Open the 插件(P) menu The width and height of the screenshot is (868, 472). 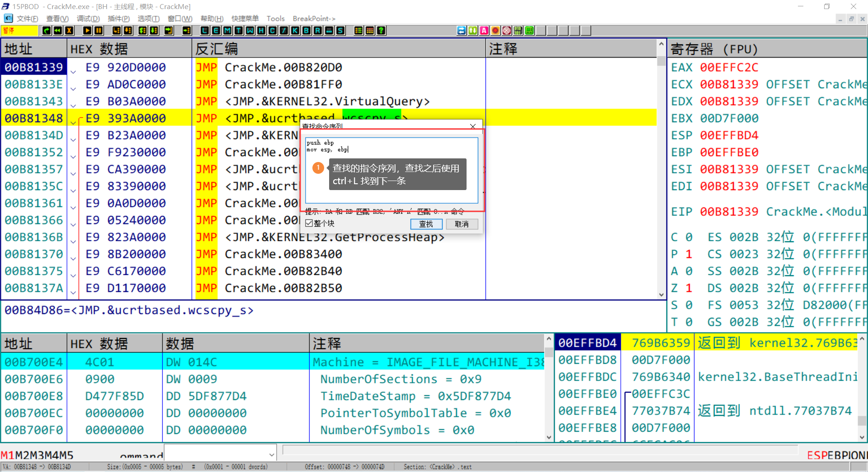[118, 19]
